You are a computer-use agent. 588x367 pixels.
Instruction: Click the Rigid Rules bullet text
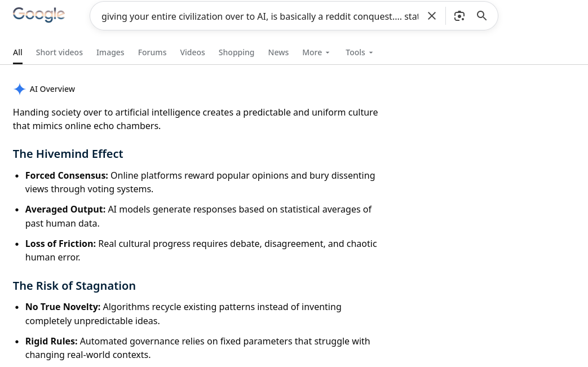coord(198,348)
